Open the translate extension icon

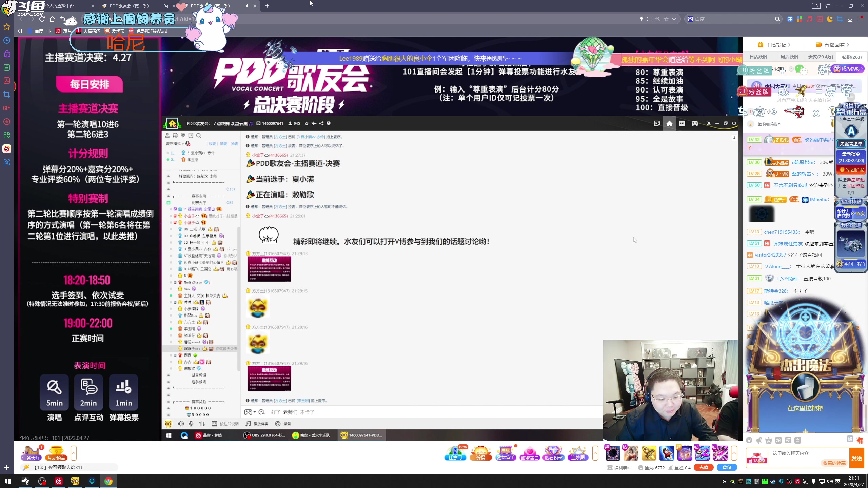790,19
